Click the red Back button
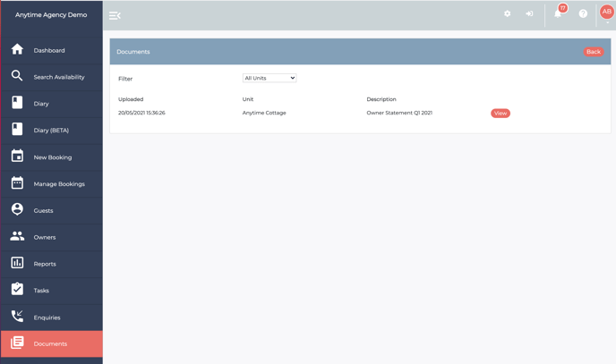Screen dimensions: 616x364 pos(594,52)
